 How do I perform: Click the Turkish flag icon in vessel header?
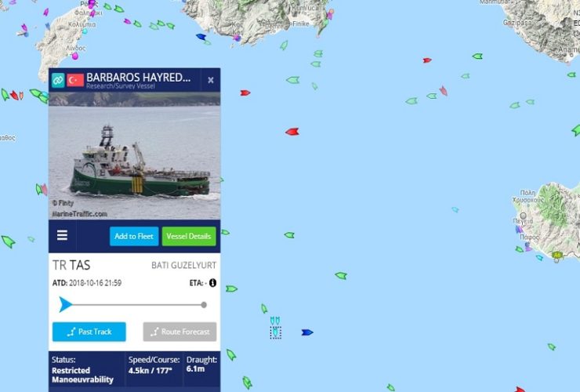tap(75, 80)
